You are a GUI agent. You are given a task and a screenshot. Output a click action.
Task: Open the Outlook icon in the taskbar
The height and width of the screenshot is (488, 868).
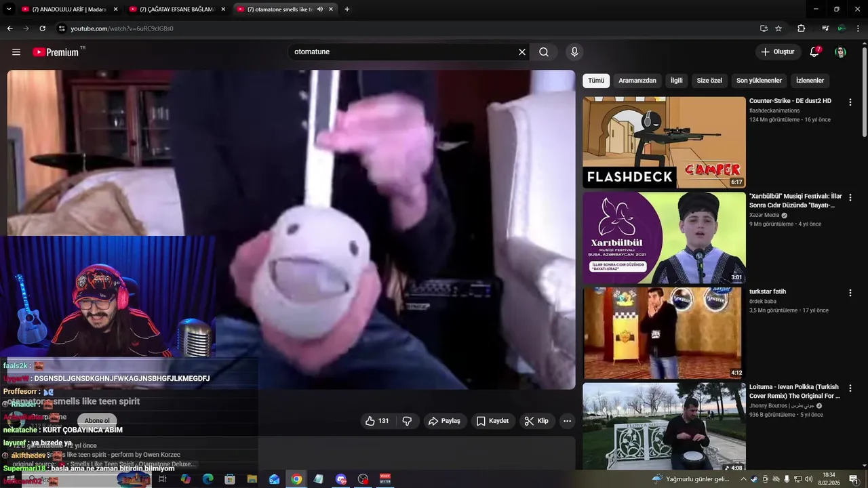[274, 479]
